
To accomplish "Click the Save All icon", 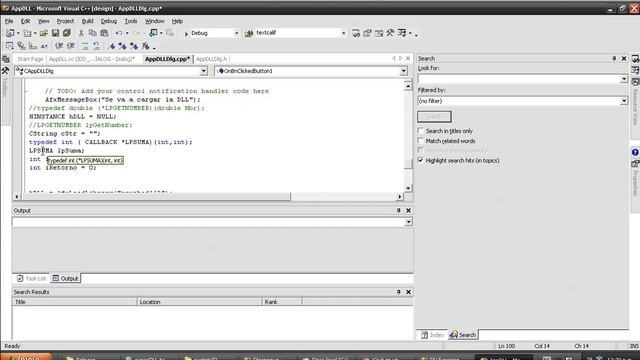I will click(67, 33).
